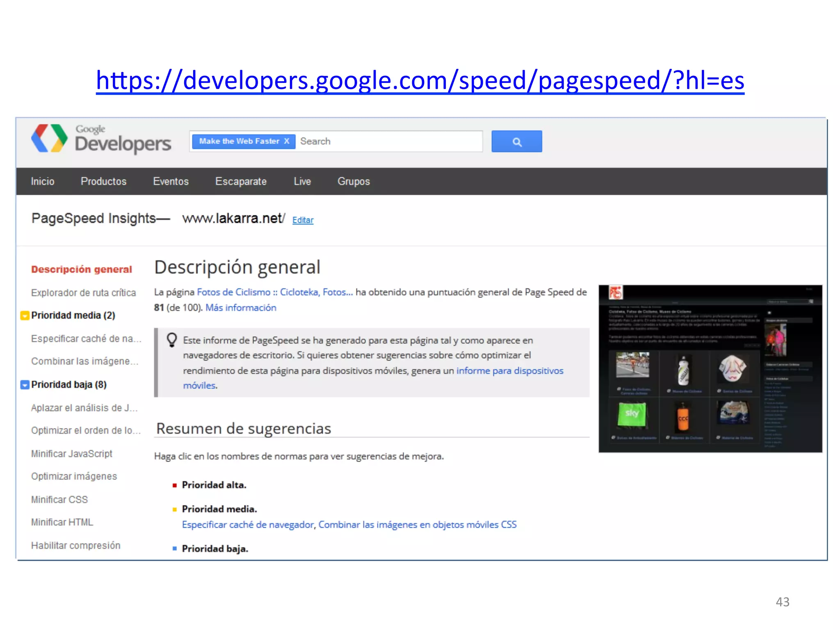Click the red Prioridad alta bullet

(175, 485)
